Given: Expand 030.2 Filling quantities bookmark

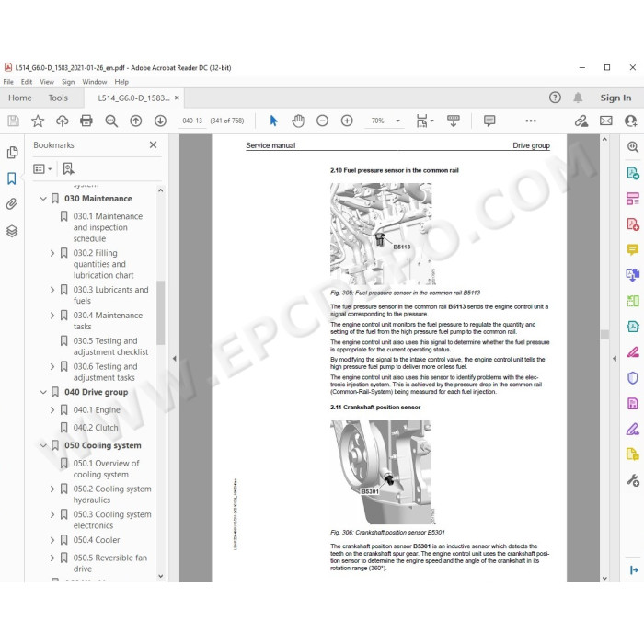Looking at the screenshot, I should click(52, 253).
